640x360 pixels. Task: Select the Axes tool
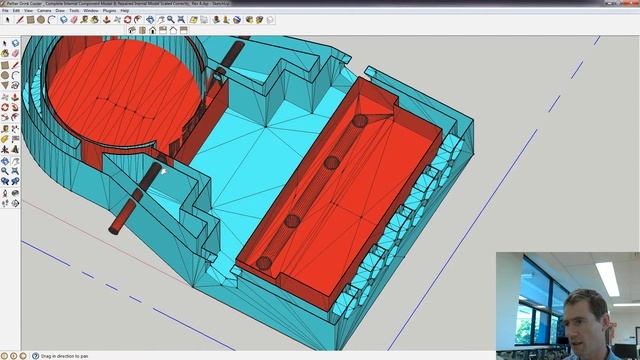coord(5,149)
